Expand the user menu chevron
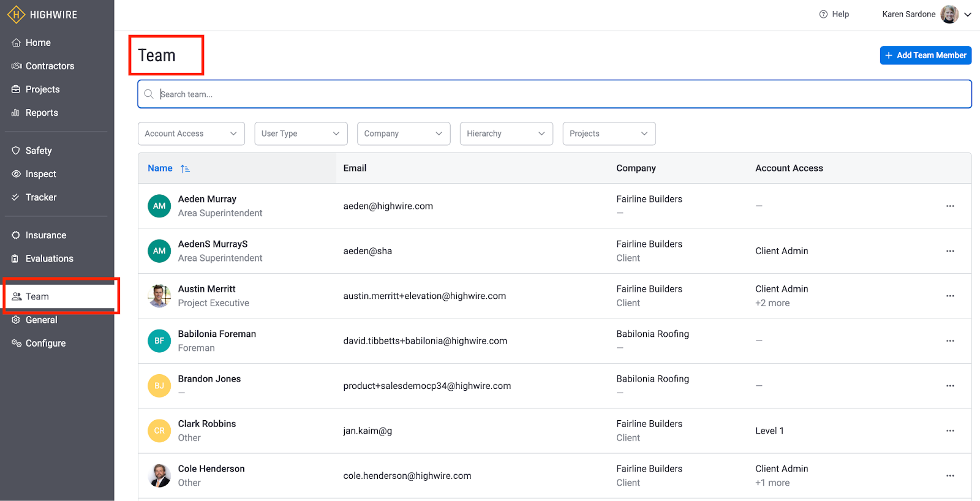This screenshot has width=980, height=501. pos(968,15)
